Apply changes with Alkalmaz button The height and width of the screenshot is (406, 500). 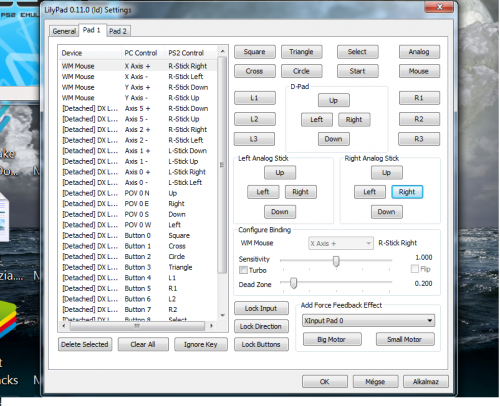[426, 382]
